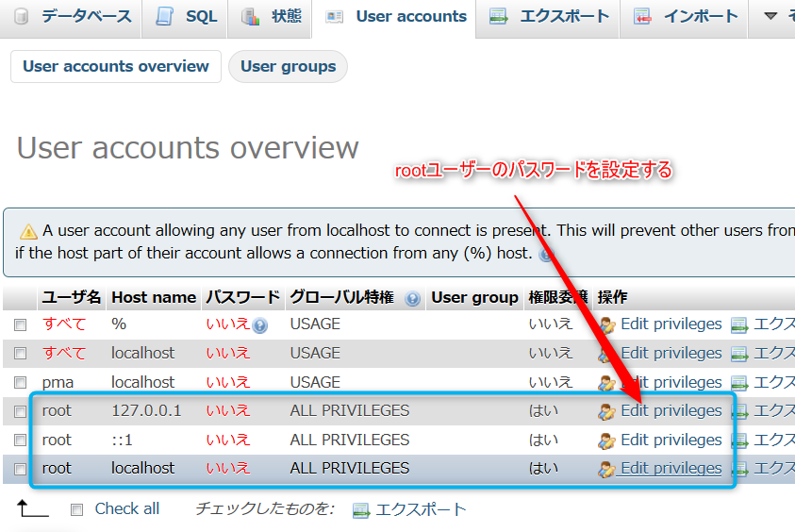This screenshot has width=795, height=532.
Task: Click the ::1 host cell
Action: pyautogui.click(x=123, y=440)
